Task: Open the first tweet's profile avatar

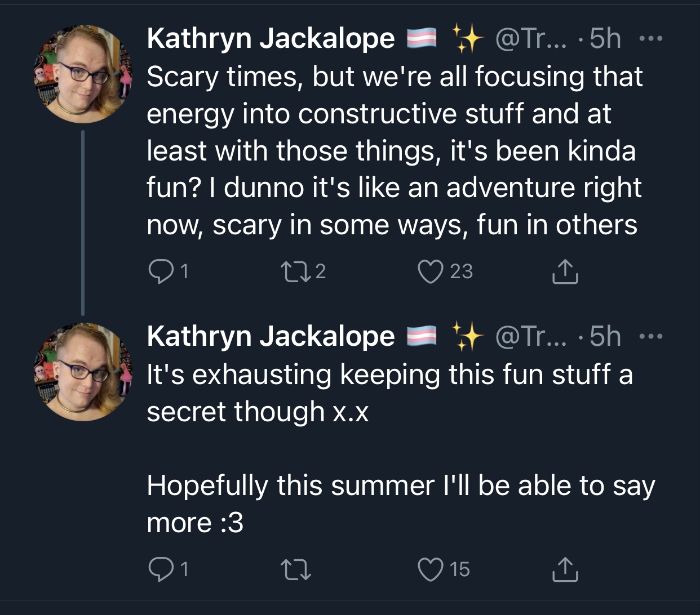Action: coord(82,74)
